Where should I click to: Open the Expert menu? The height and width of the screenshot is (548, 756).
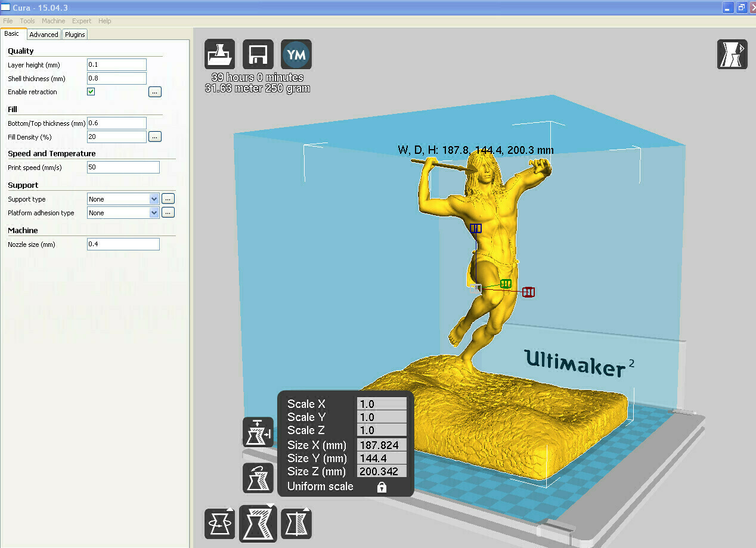point(81,20)
